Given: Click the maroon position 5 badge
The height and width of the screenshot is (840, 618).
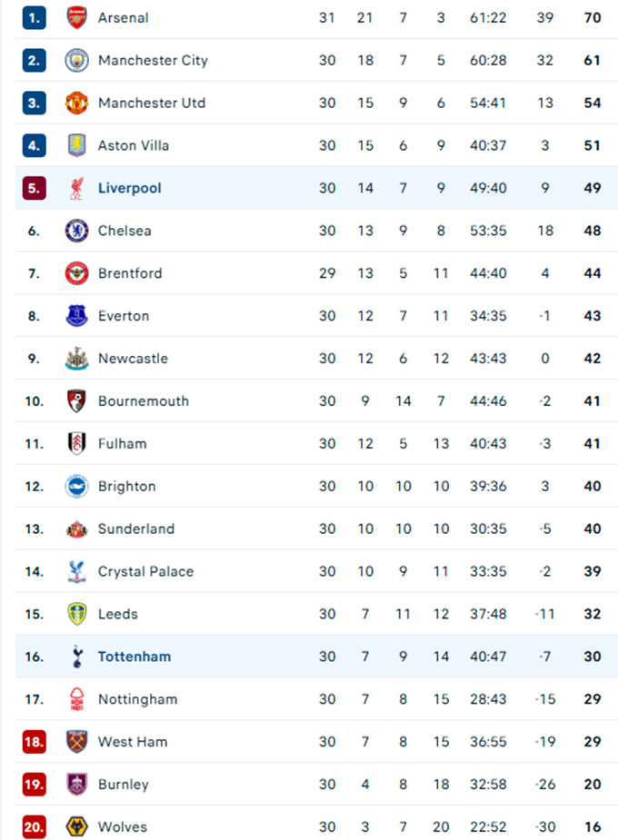Looking at the screenshot, I should point(35,188).
